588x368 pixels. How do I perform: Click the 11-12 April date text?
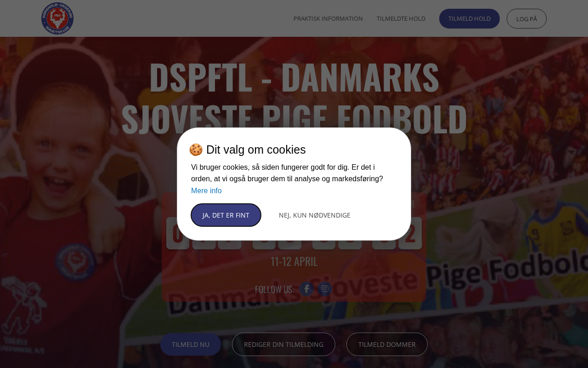294,261
